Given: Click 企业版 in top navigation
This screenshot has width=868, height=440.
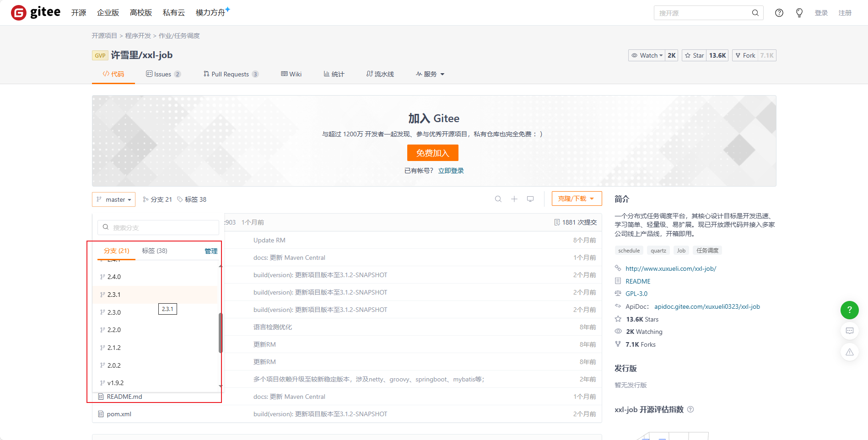Looking at the screenshot, I should (108, 13).
